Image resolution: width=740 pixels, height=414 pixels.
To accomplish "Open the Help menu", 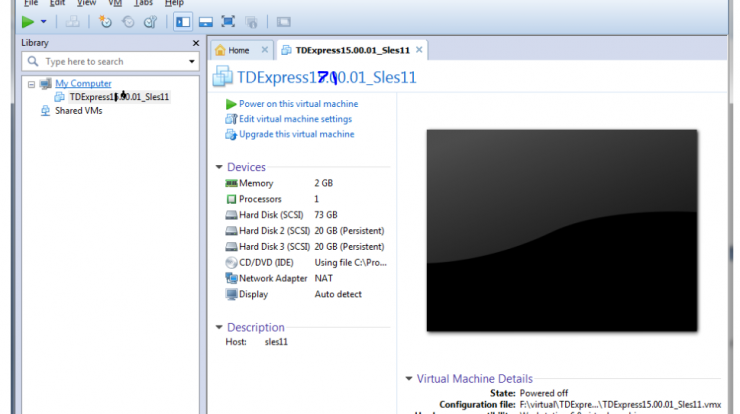I will click(174, 3).
